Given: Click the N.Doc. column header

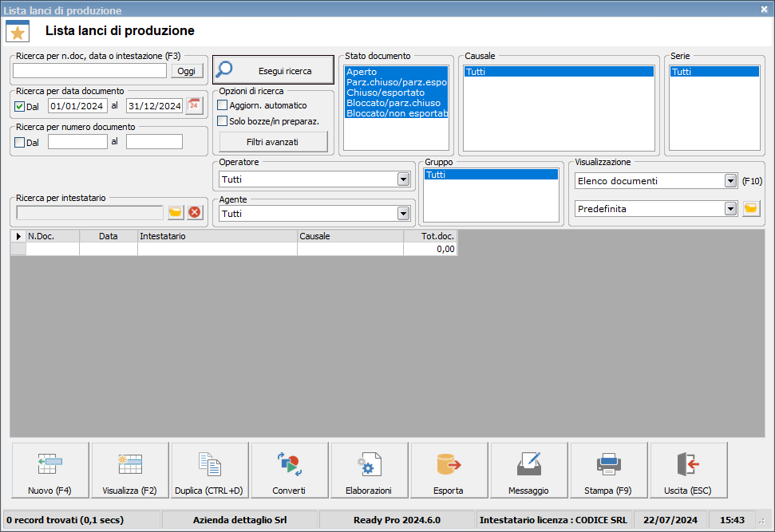Looking at the screenshot, I should (x=53, y=236).
